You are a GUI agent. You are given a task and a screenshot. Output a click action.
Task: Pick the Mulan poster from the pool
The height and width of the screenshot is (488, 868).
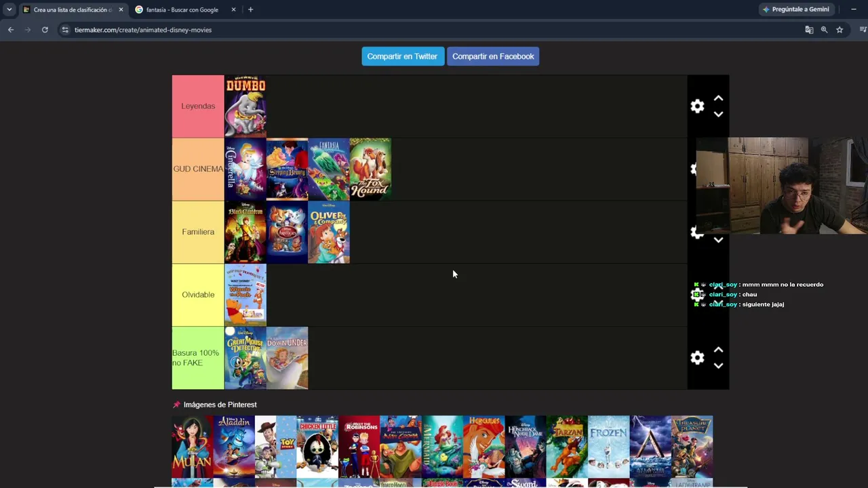click(x=193, y=447)
